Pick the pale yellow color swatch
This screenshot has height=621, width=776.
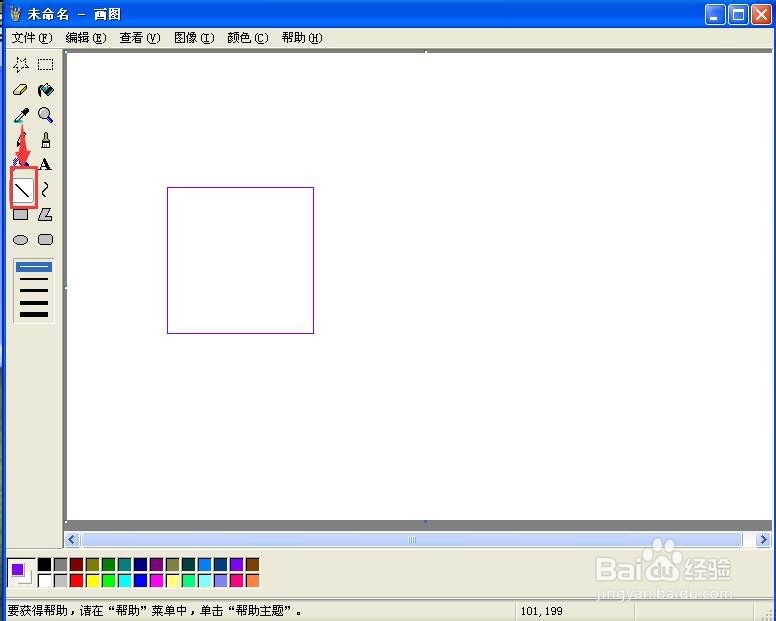(x=173, y=580)
